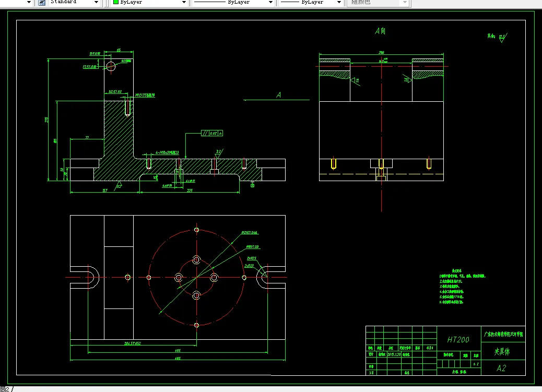Select the 275 vertical height dimension
Image resolution: width=542 pixels, height=392 pixels.
coord(46,119)
